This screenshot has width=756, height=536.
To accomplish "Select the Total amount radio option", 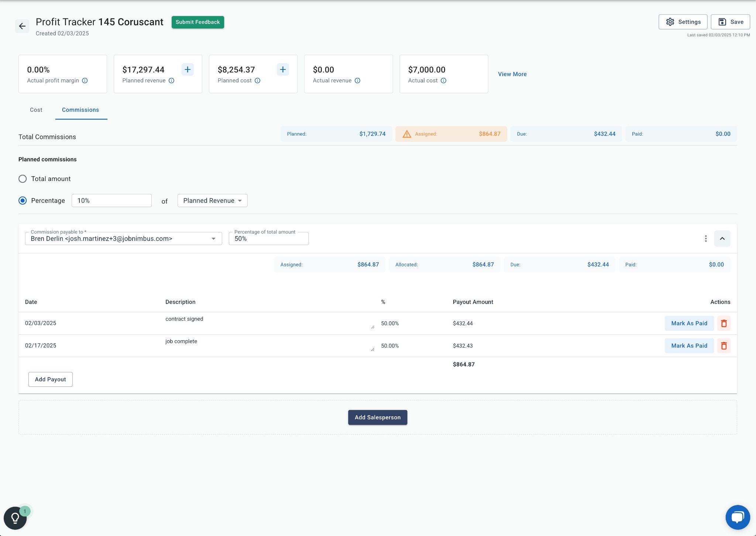I will (x=23, y=179).
